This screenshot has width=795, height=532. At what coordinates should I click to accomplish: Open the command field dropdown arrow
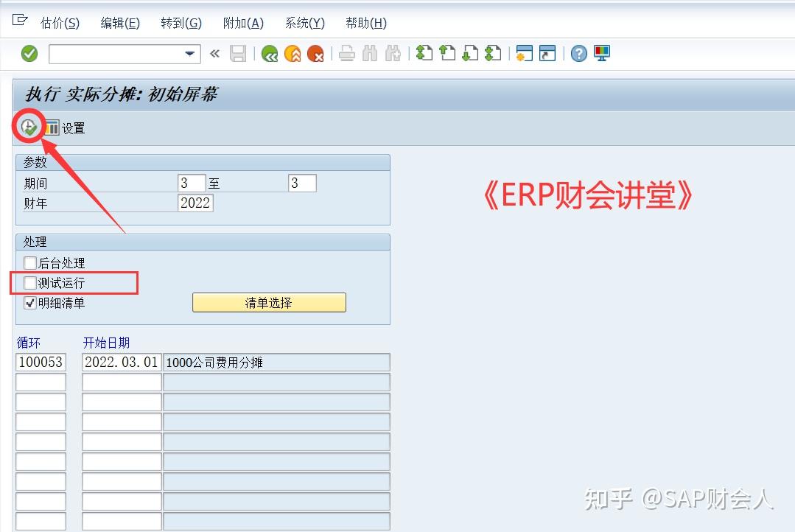189,53
